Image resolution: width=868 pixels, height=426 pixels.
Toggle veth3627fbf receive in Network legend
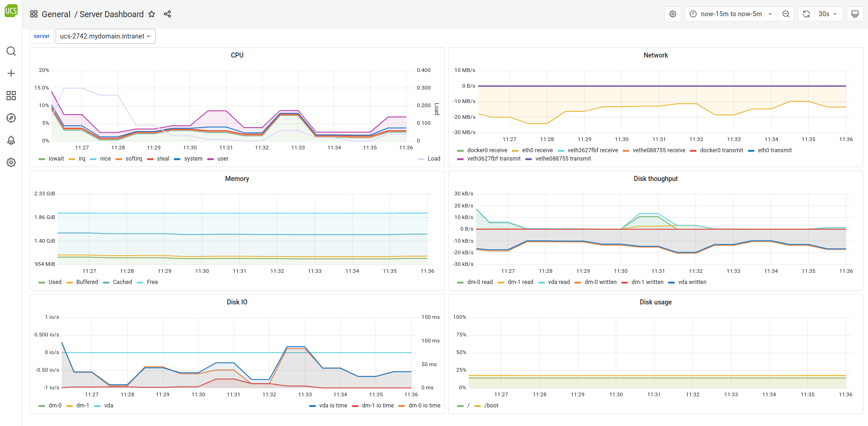tap(593, 150)
